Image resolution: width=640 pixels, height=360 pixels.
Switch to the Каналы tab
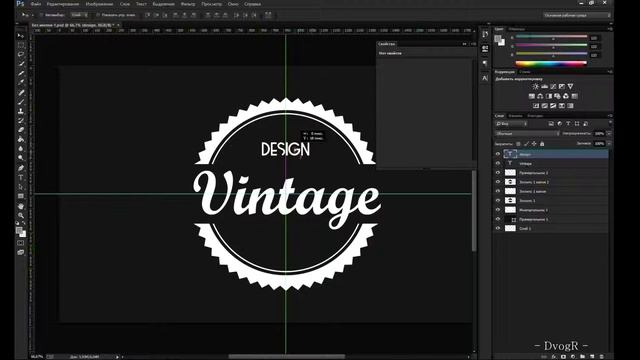tap(515, 116)
